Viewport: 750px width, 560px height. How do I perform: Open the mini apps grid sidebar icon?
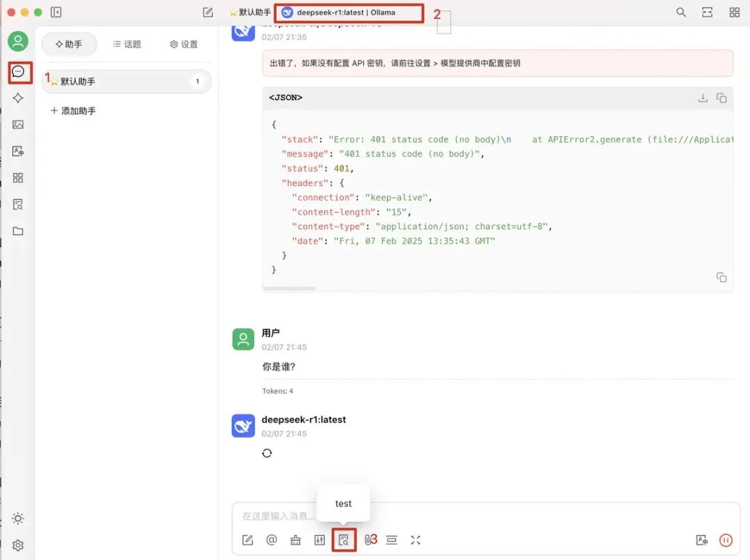click(18, 178)
